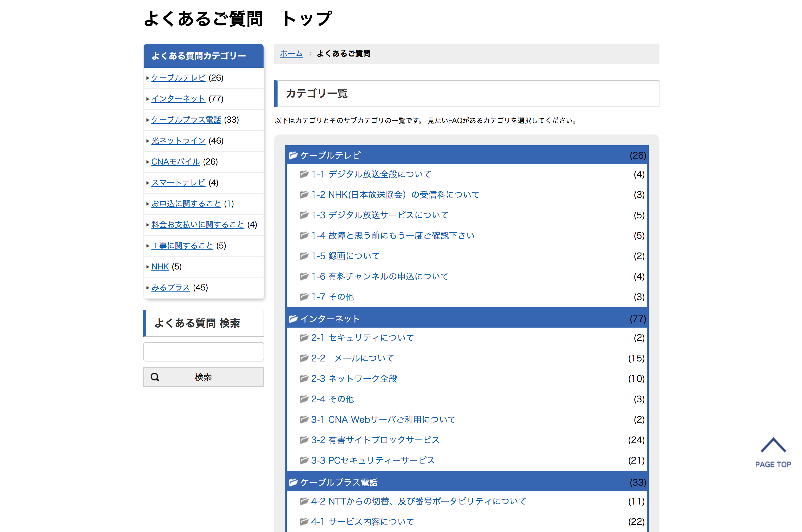802x532 pixels.
Task: Open 3-2 有害サイトブロックサービス subcategory
Action: [x=375, y=440]
